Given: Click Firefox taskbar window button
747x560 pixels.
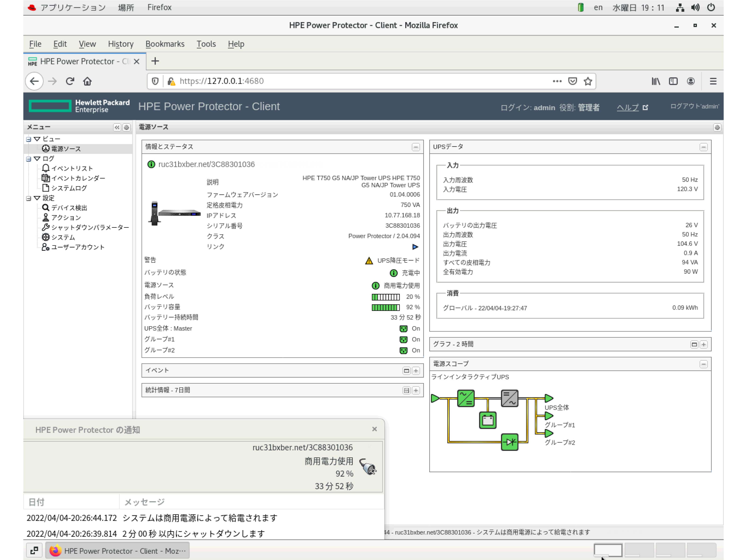Looking at the screenshot, I should 117,551.
